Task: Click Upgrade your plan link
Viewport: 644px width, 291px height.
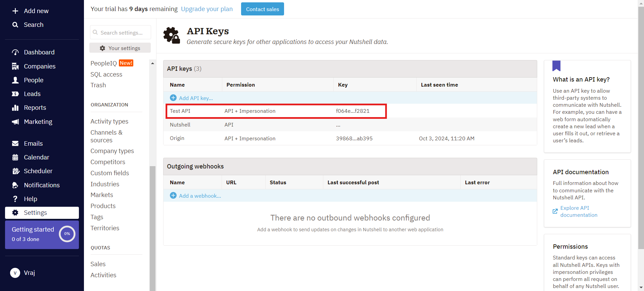Action: tap(207, 9)
